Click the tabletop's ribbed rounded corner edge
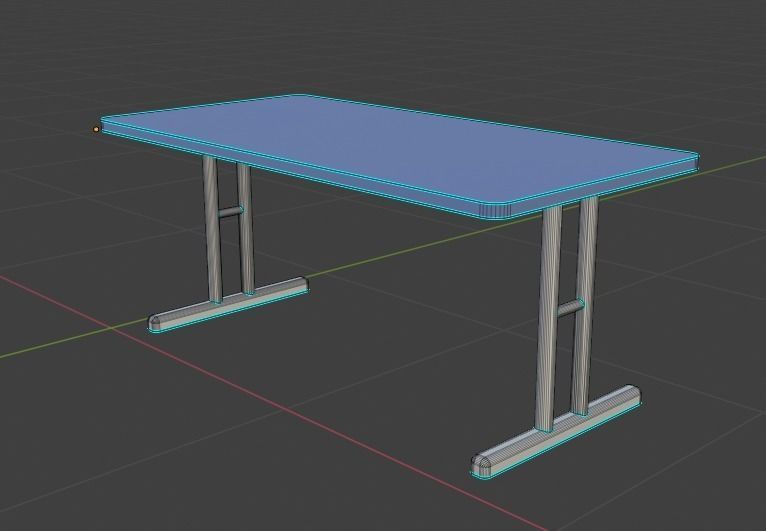 495,211
